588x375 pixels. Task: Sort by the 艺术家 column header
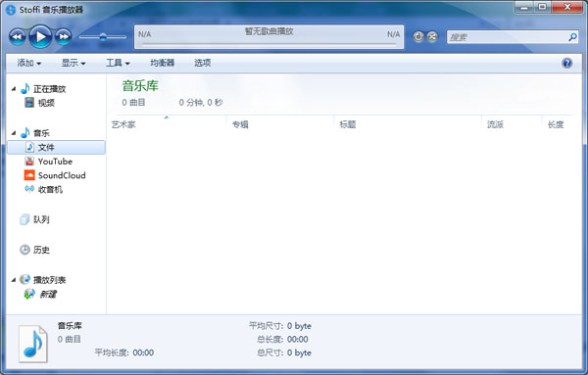pos(123,124)
